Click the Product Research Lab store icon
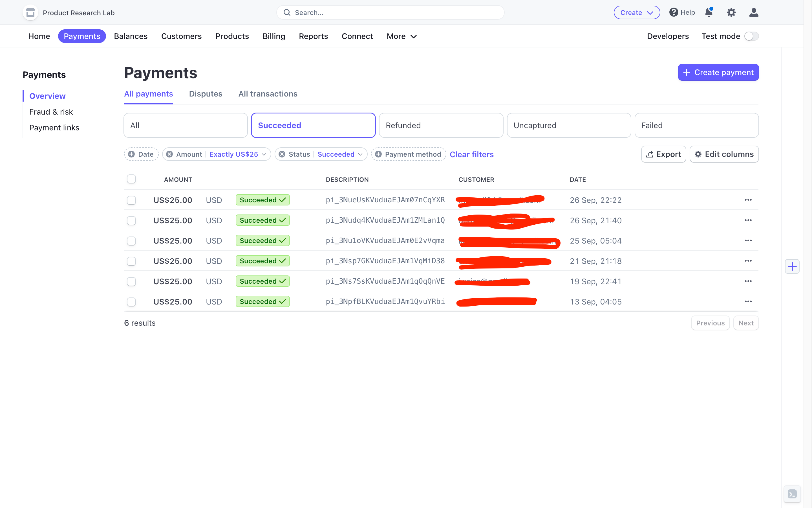 pos(30,13)
